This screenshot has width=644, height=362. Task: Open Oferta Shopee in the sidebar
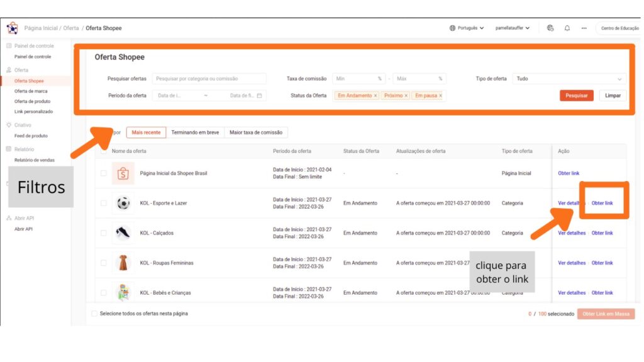tap(29, 81)
